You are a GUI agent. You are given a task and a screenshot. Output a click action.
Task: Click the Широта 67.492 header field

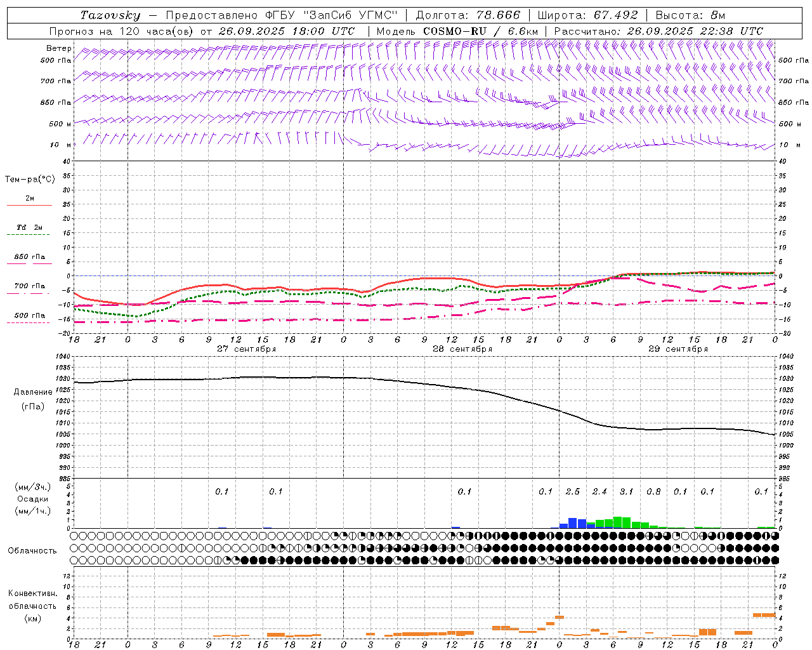pyautogui.click(x=587, y=15)
